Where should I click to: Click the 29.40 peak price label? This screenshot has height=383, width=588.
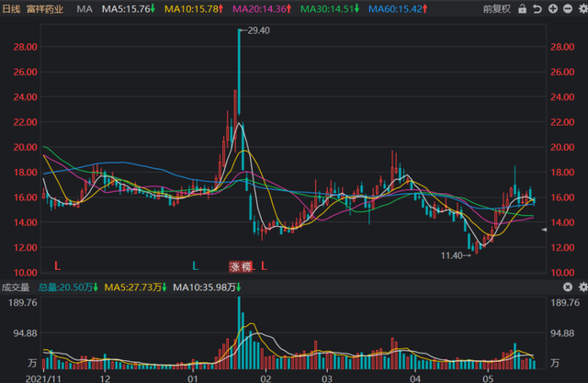point(256,30)
